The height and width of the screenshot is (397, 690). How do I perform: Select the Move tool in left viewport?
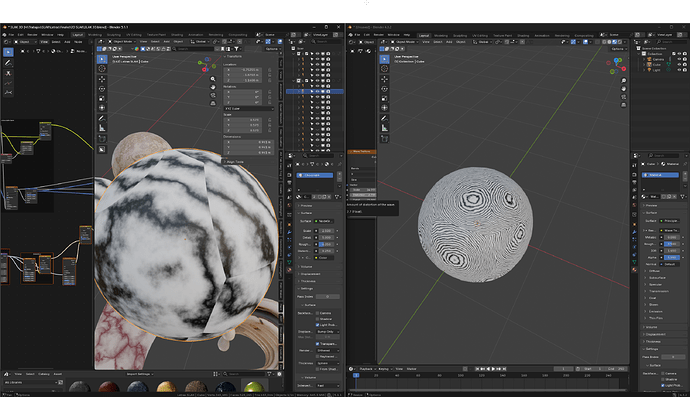tap(102, 79)
